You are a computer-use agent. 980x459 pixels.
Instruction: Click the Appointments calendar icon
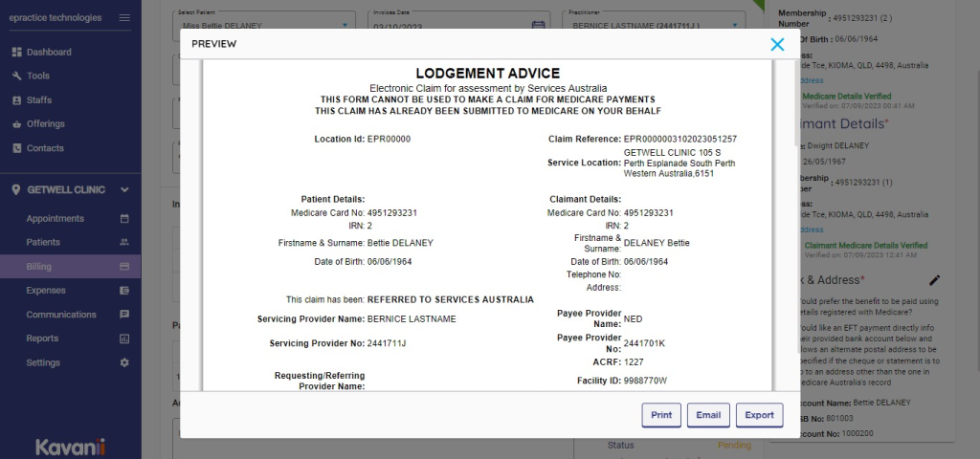(x=123, y=219)
